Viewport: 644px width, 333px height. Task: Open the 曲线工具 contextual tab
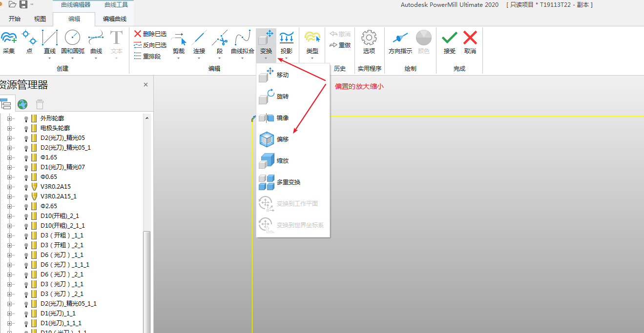[116, 5]
